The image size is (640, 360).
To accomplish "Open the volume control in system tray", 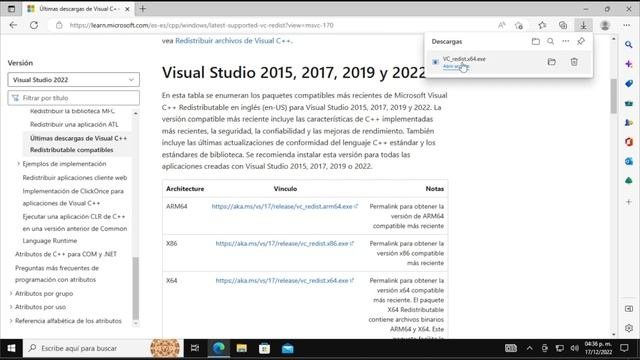I will (x=574, y=348).
